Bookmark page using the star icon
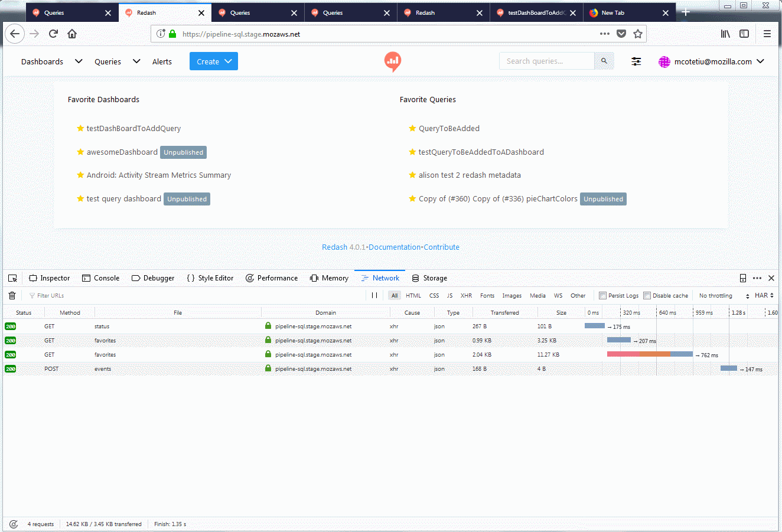 point(638,34)
